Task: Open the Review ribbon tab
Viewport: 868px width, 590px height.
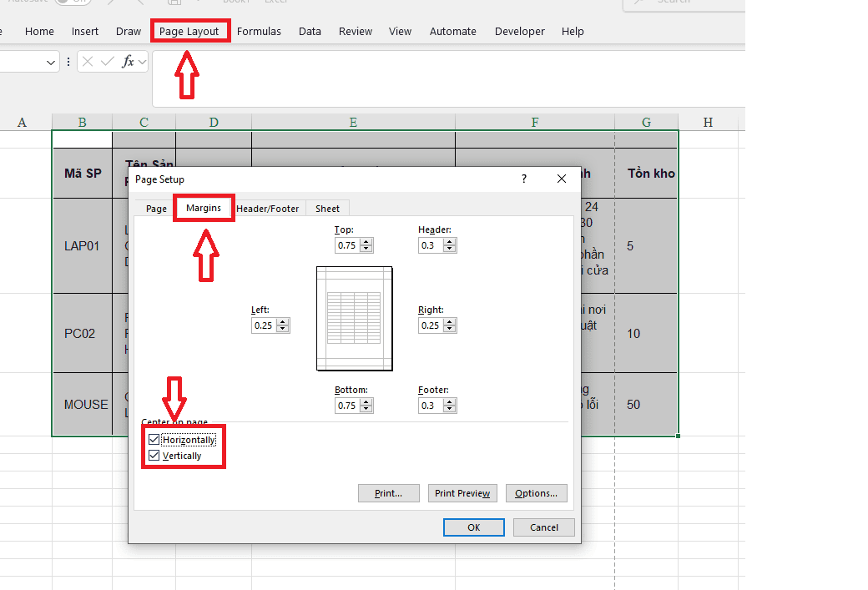Action: [x=356, y=32]
